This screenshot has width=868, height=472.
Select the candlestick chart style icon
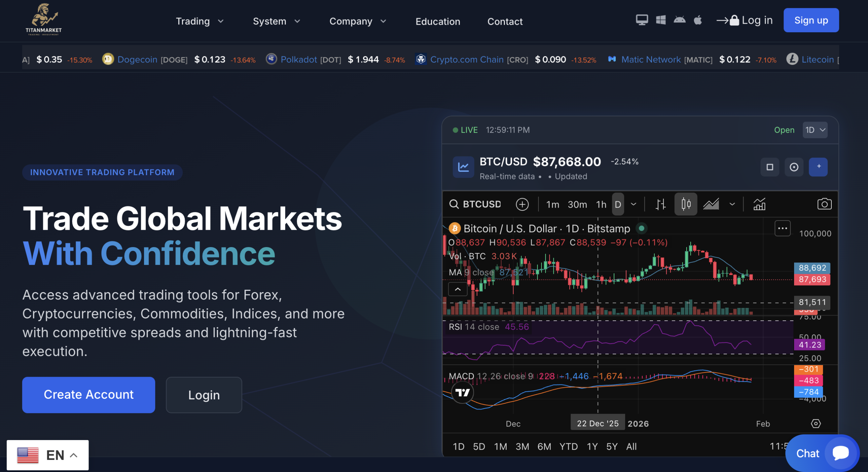(x=686, y=204)
